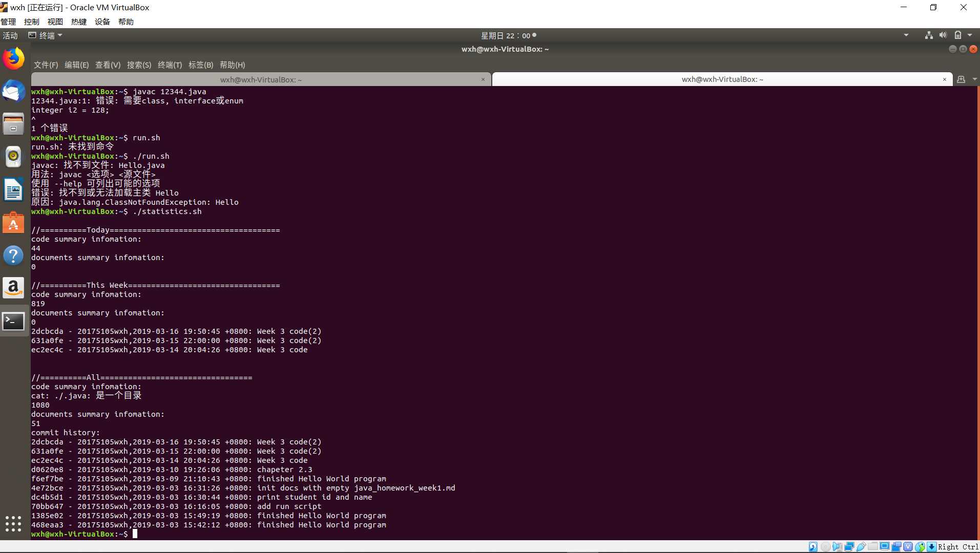Screen dimensions: 980x553
Task: Open the 终端 app menu dropdown in top panel
Action: point(46,35)
